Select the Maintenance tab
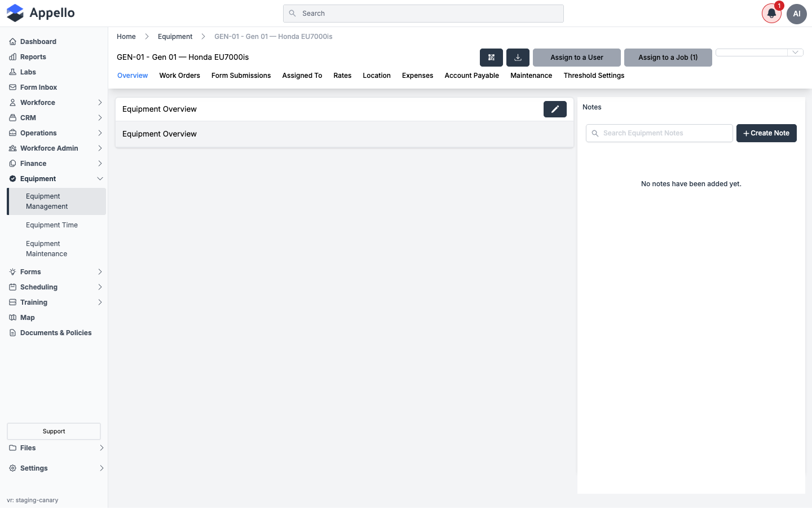Viewport: 812px width, 518px height. tap(531, 76)
